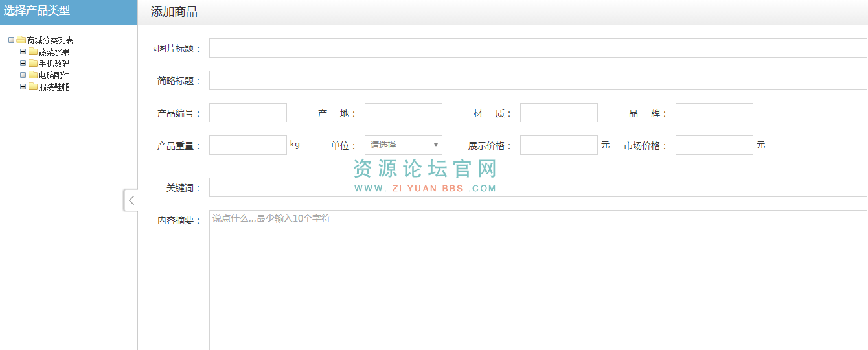Click the 服装鞋帽 folder icon

coord(32,87)
